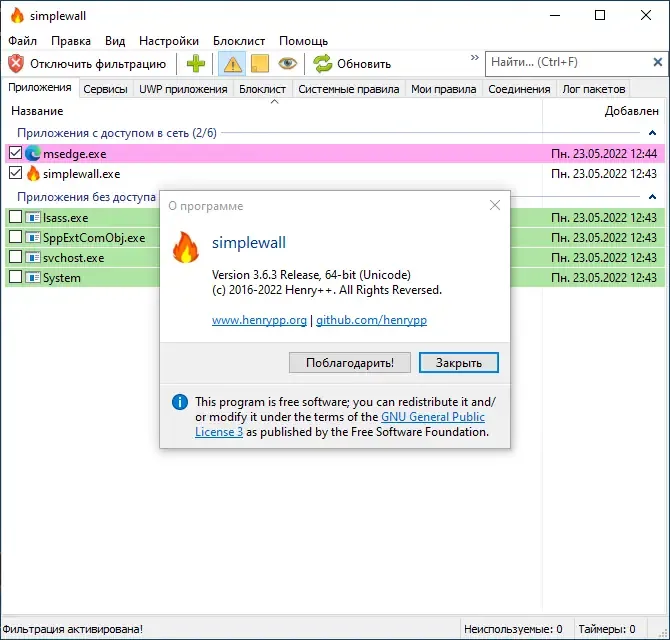Click the lsass.exe application icon

click(32, 217)
